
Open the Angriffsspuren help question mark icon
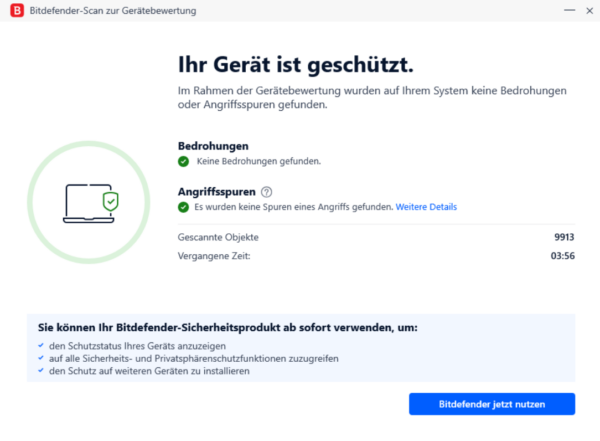[266, 192]
